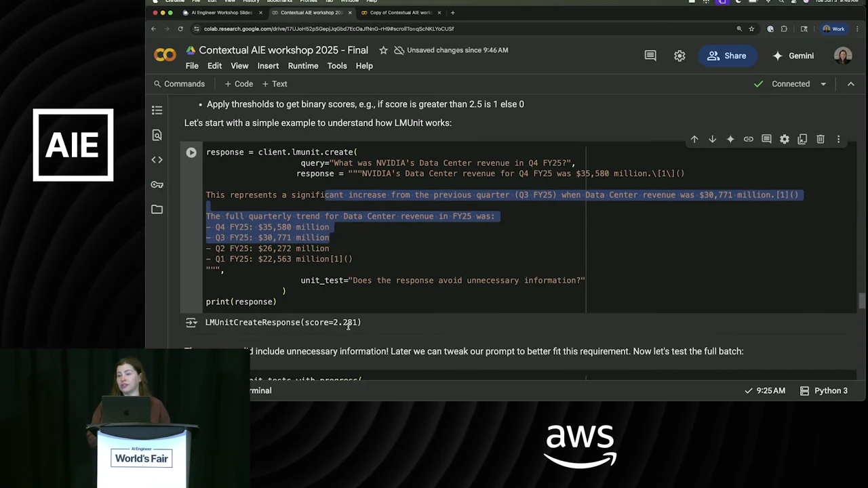Screen dimensions: 868x488
Task: Copy link to cell using the link icon
Action: [748, 139]
